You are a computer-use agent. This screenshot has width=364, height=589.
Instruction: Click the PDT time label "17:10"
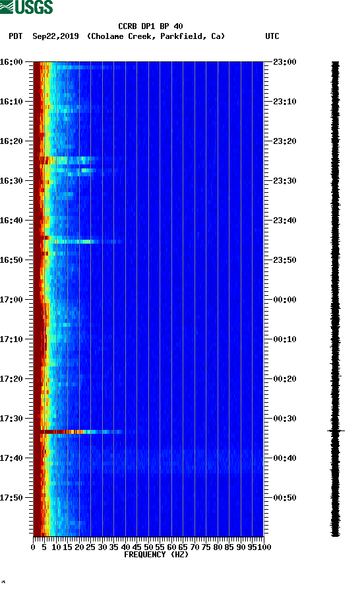point(11,339)
